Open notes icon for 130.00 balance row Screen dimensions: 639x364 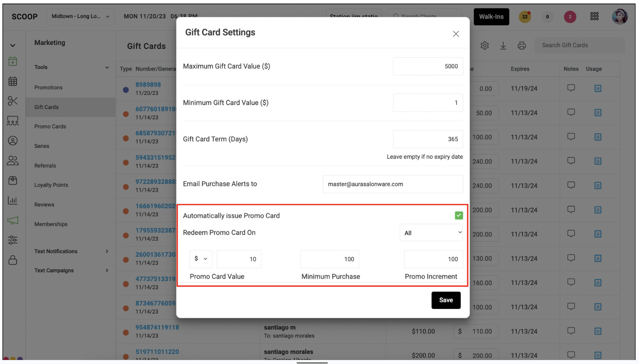coord(571,258)
